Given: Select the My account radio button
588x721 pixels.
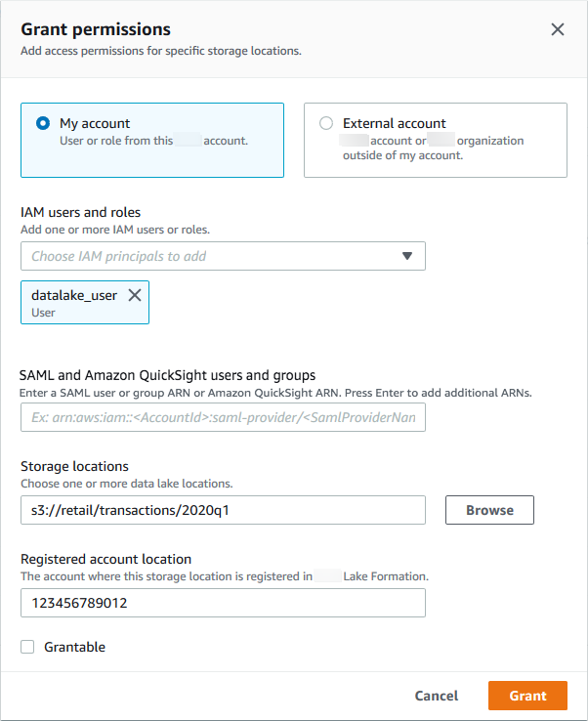Looking at the screenshot, I should (42, 124).
